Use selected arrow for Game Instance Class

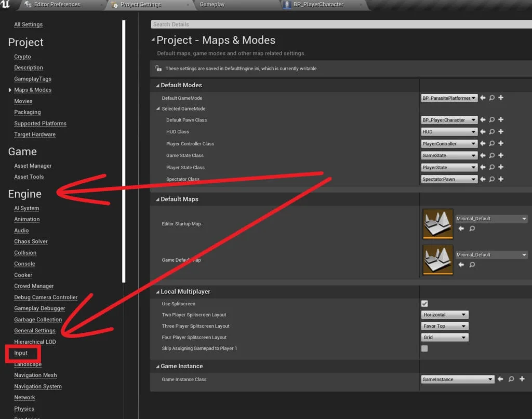point(500,379)
